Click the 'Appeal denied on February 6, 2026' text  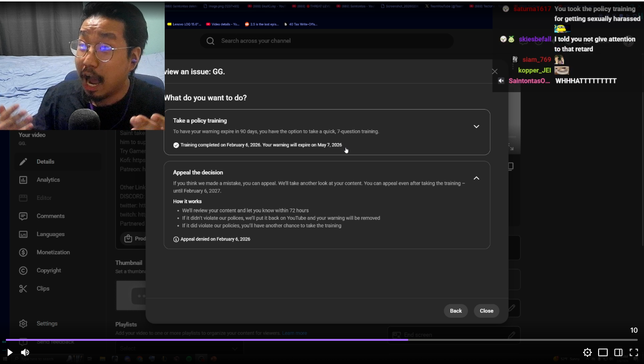[215, 239]
